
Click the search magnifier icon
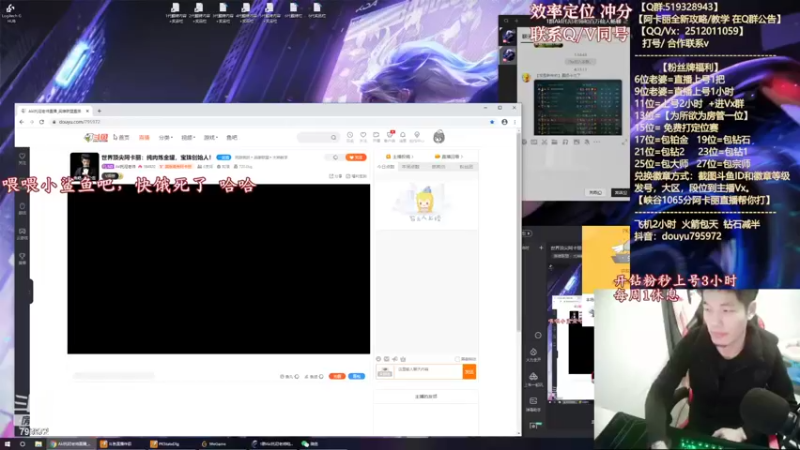click(x=334, y=137)
